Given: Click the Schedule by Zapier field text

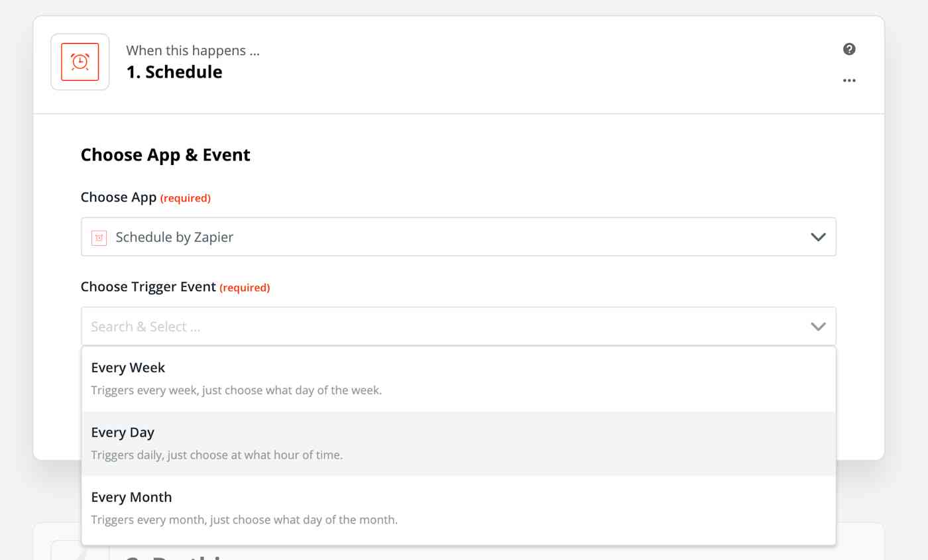Looking at the screenshot, I should pos(174,237).
